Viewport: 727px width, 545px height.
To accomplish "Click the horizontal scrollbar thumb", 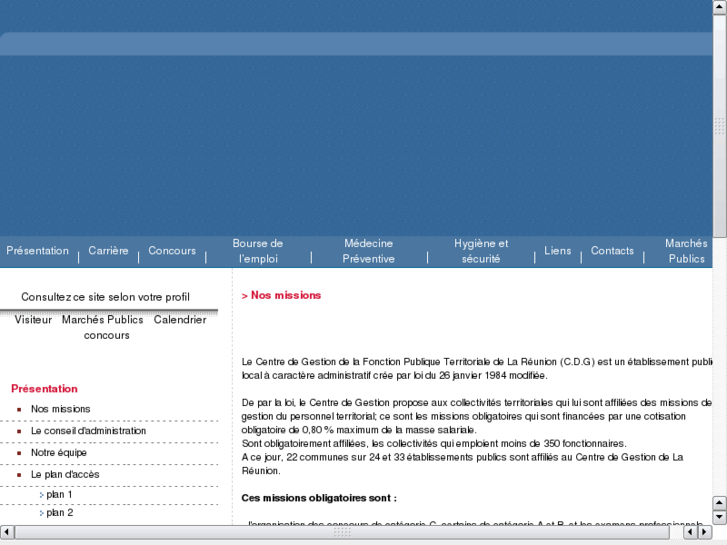I will pos(342,532).
